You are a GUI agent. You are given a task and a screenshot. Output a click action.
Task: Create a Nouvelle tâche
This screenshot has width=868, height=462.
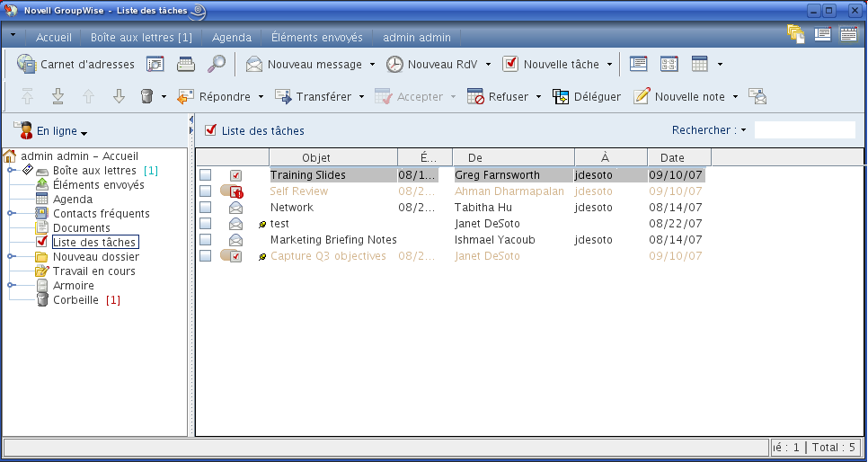pyautogui.click(x=551, y=64)
